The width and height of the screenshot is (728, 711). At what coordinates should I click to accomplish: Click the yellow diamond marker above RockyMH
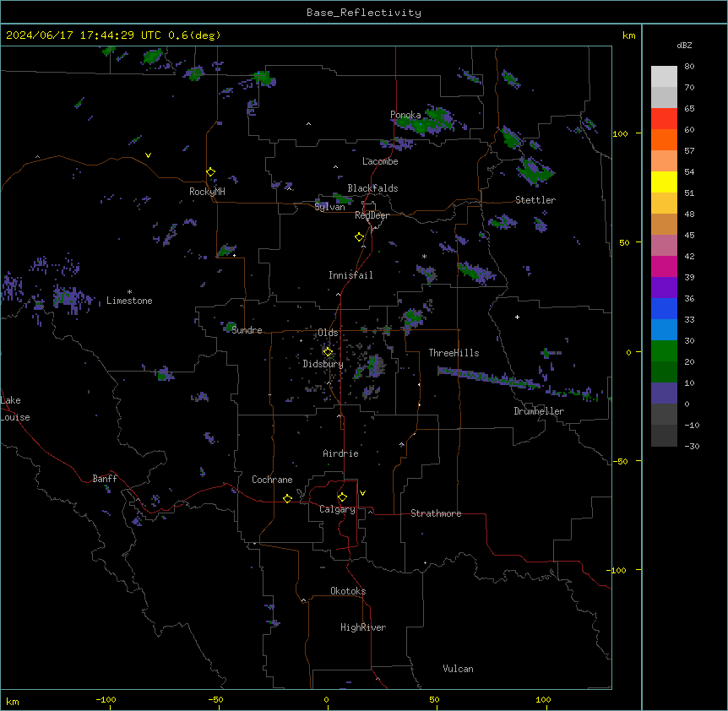click(211, 172)
